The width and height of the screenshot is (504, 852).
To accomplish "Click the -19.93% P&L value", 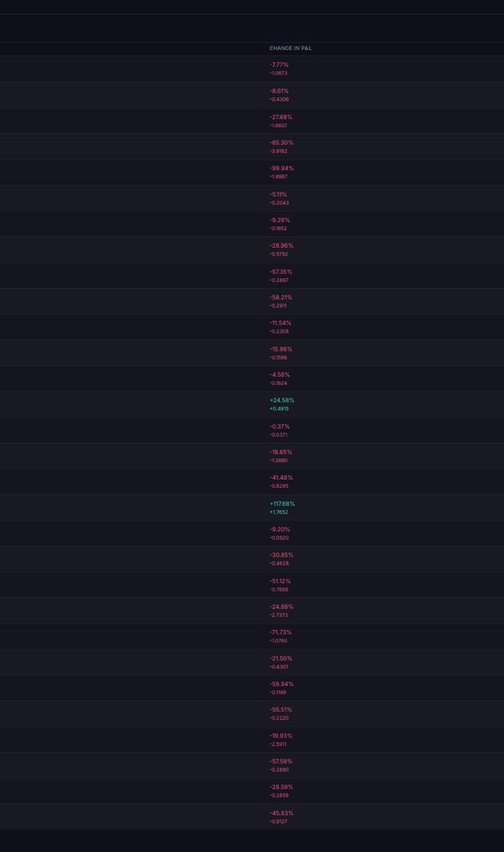I will [x=281, y=736].
